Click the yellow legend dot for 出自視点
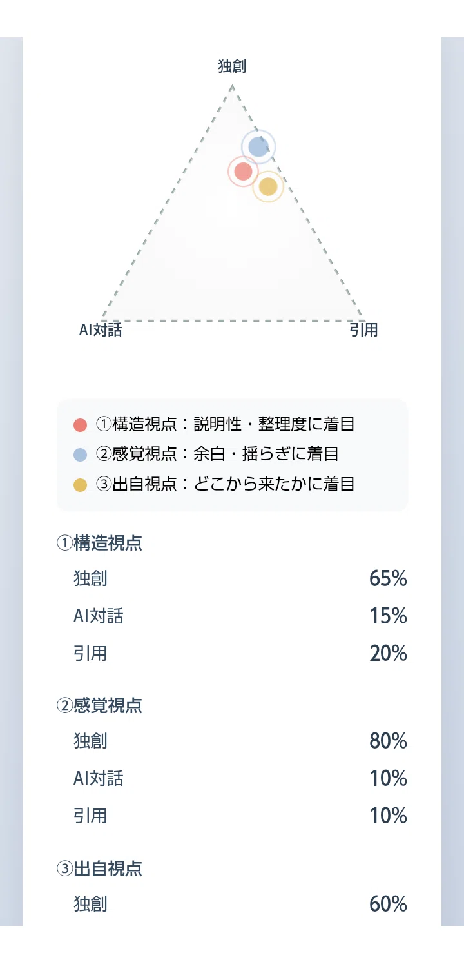The width and height of the screenshot is (464, 980). tap(81, 485)
